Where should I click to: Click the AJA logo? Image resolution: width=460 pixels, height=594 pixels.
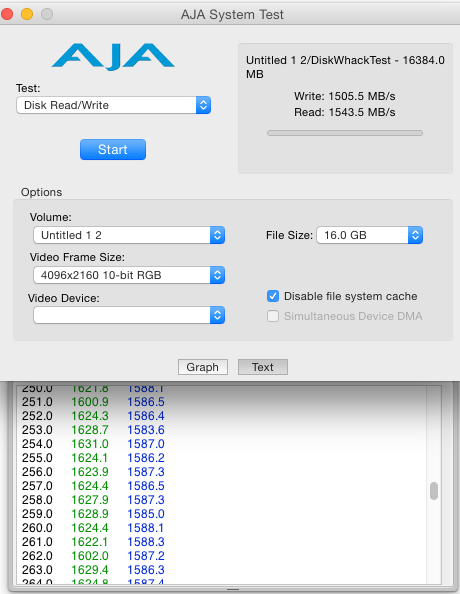point(113,57)
